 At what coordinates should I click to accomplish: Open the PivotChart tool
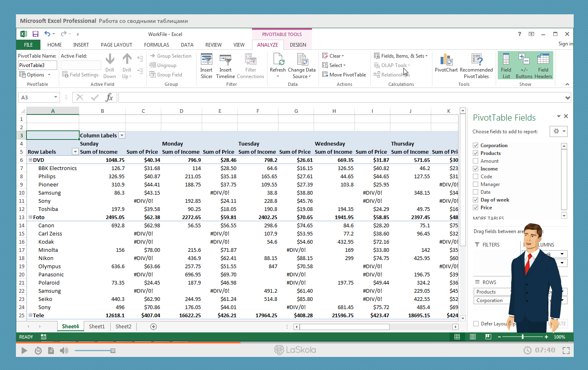point(446,61)
